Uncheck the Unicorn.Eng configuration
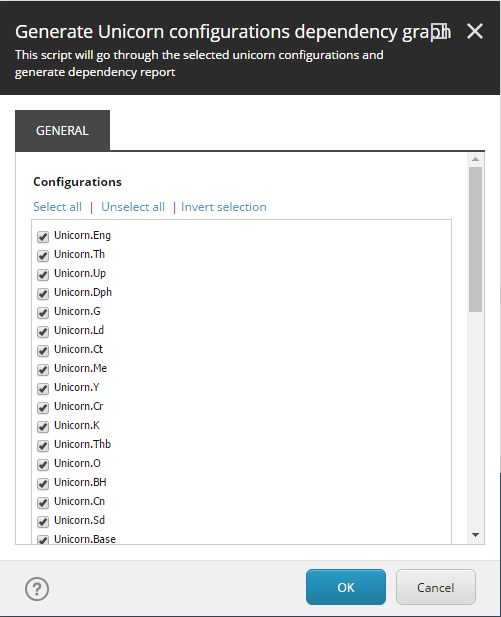Screen dimensions: 501x617 pyautogui.click(x=43, y=236)
